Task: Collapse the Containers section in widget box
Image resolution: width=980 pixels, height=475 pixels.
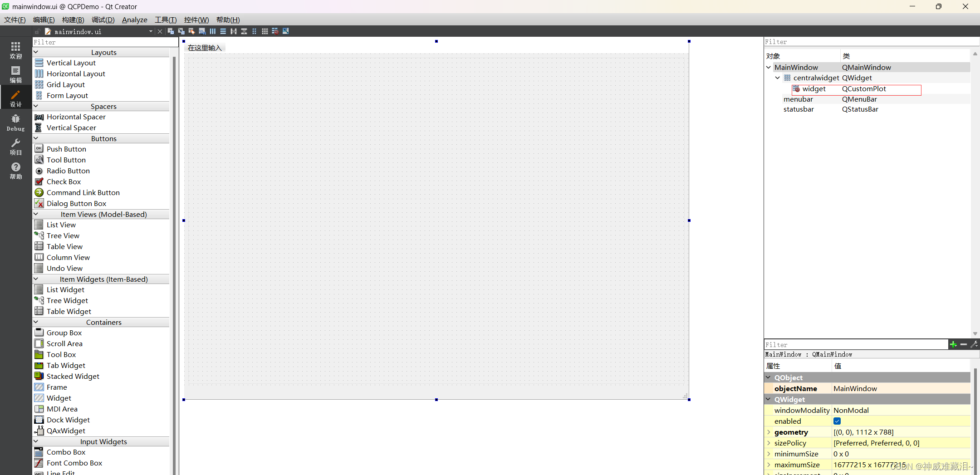Action: tap(35, 322)
